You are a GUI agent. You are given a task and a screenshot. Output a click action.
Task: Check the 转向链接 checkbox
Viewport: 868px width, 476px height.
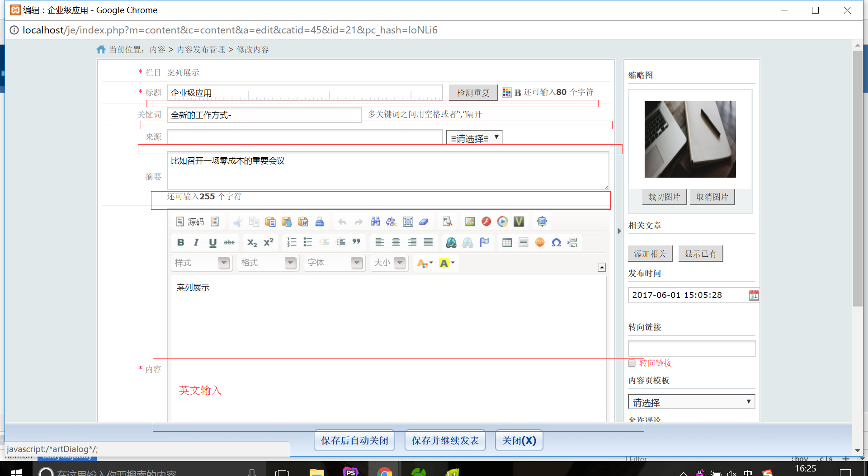tap(632, 363)
